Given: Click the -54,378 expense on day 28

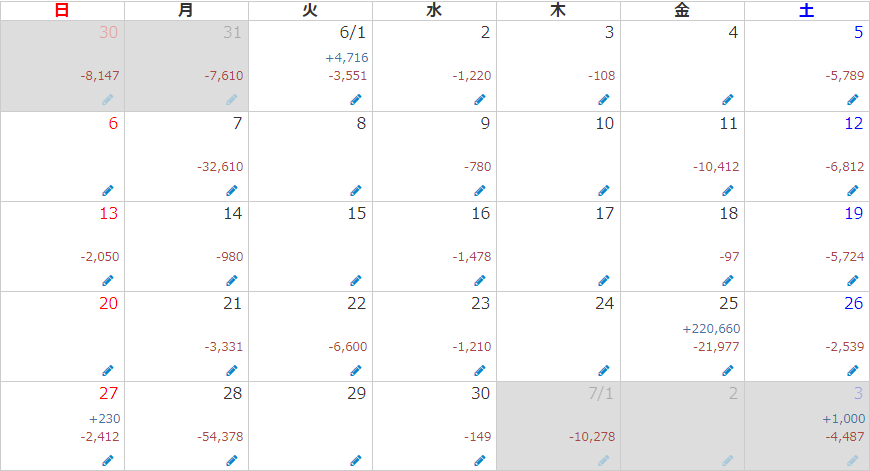Looking at the screenshot, I should [x=220, y=437].
